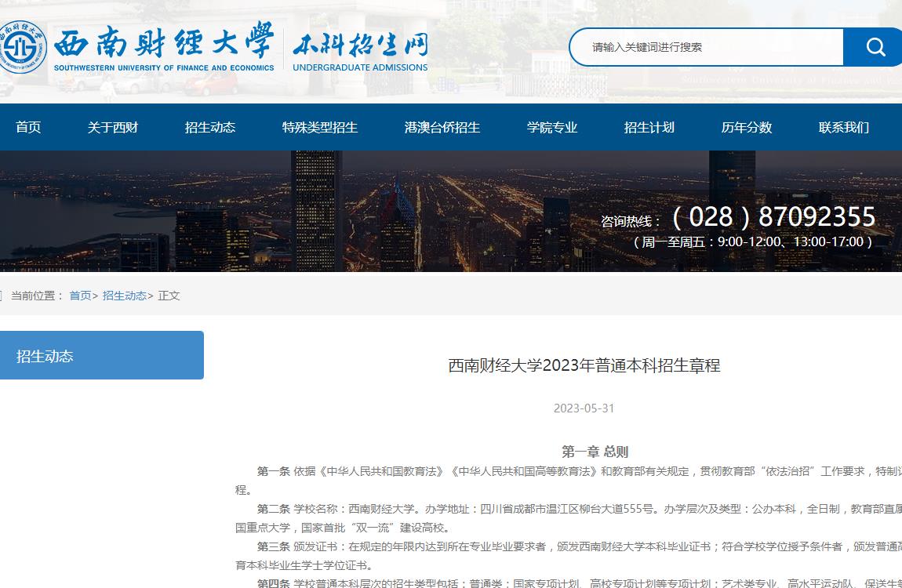Open the 学院专业 navigation item
Screen dimensions: 902x588
(551, 127)
